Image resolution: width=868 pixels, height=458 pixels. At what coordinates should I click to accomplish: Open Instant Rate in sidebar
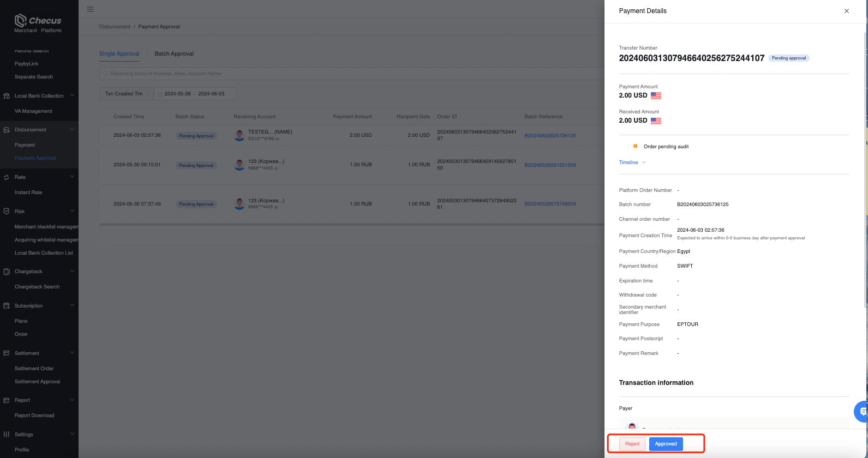pyautogui.click(x=28, y=192)
